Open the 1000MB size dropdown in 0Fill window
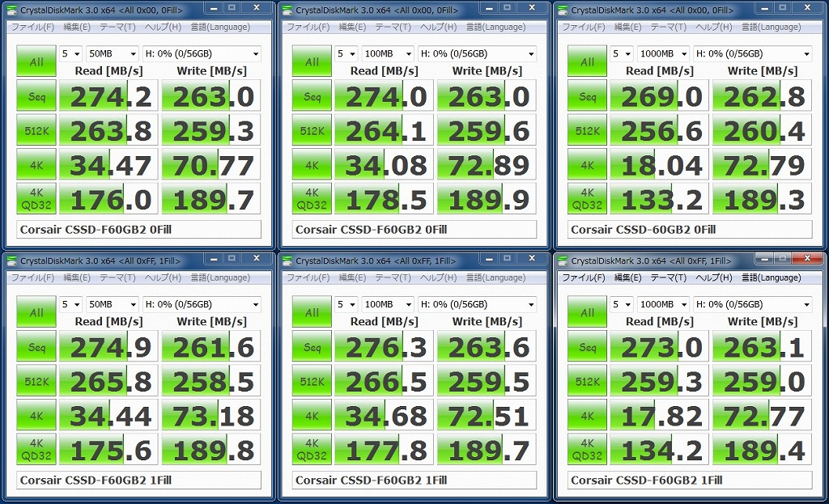829x504 pixels. point(664,53)
